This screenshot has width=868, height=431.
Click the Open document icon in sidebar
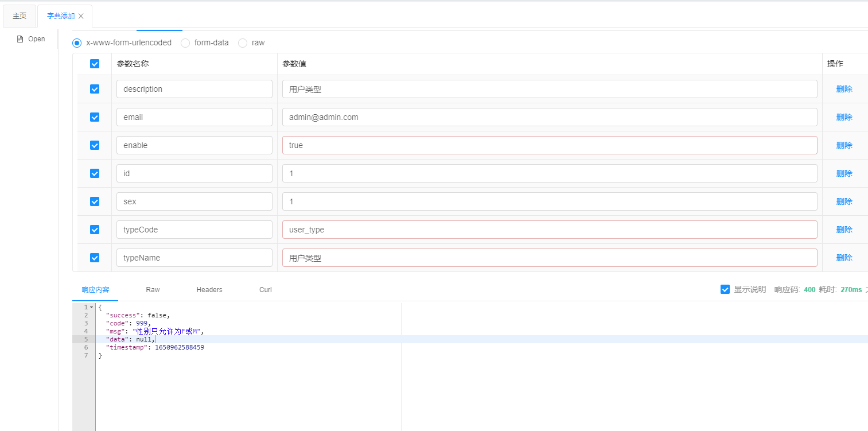point(21,39)
